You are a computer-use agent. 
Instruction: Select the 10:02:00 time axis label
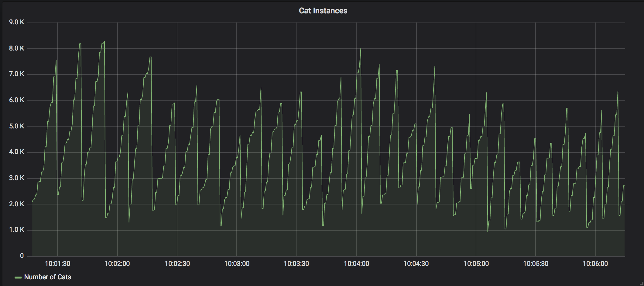click(117, 264)
